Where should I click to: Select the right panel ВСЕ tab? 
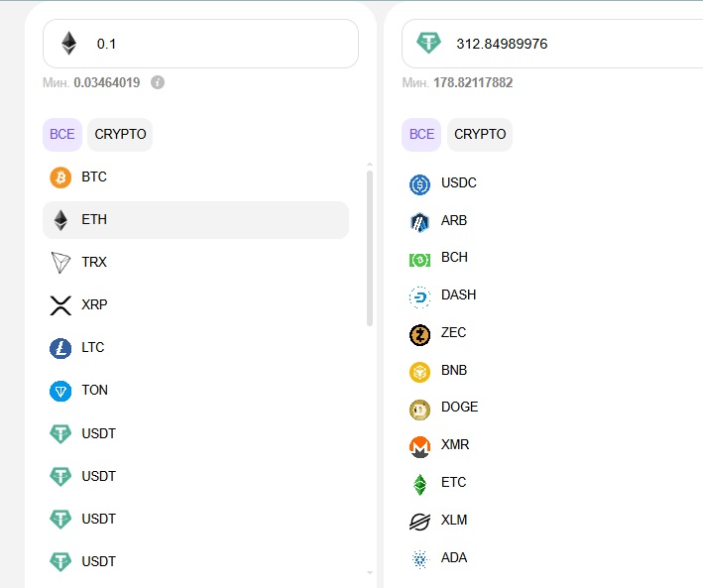422,134
